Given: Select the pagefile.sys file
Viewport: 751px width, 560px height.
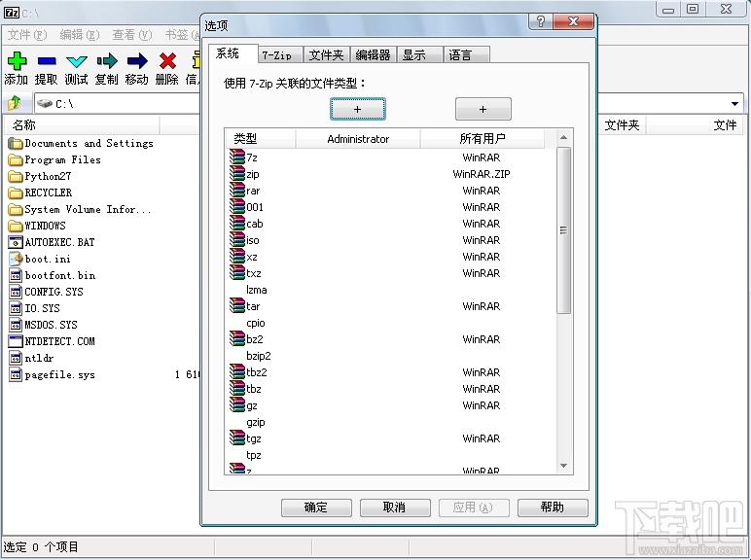Looking at the screenshot, I should pos(53,374).
